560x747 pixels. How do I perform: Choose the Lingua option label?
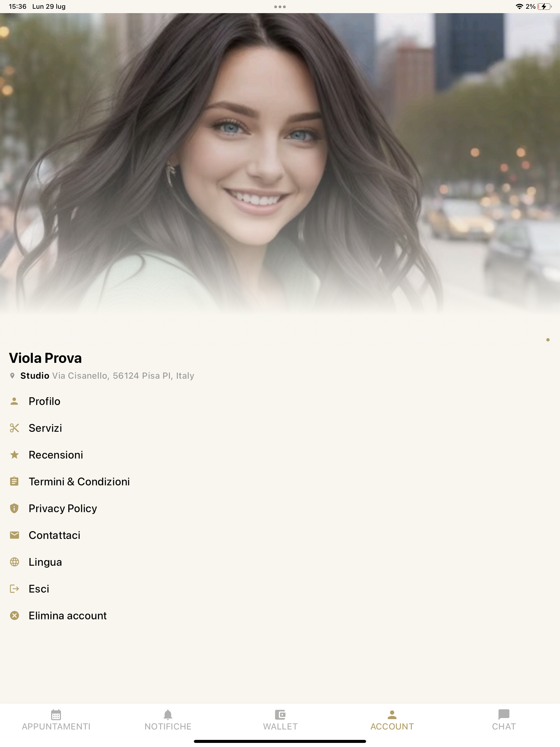(45, 562)
